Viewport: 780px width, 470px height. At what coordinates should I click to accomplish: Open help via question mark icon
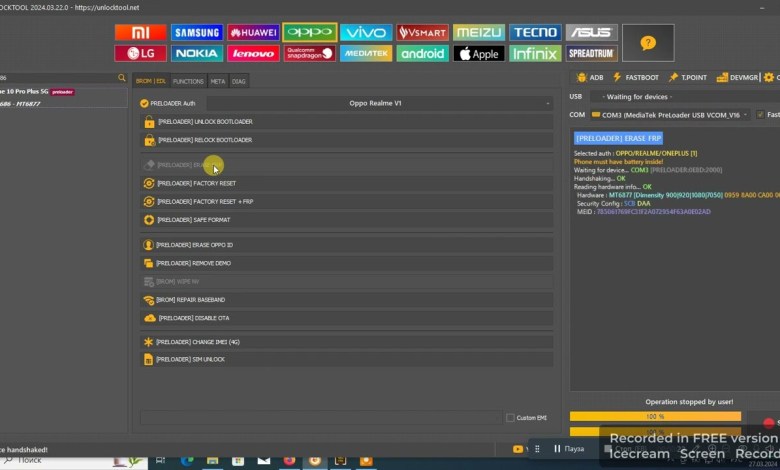tap(648, 43)
